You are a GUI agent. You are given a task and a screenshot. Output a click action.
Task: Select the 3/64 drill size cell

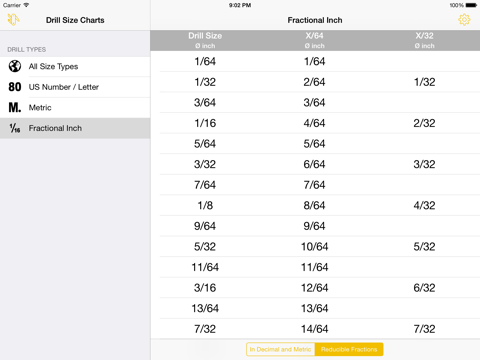pos(205,102)
